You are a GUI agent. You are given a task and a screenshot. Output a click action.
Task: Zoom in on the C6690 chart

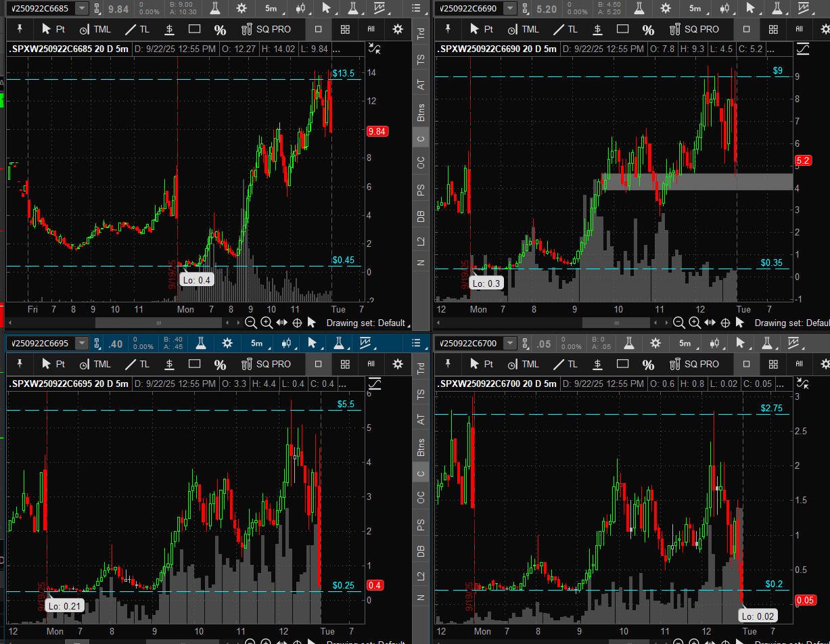point(695,323)
